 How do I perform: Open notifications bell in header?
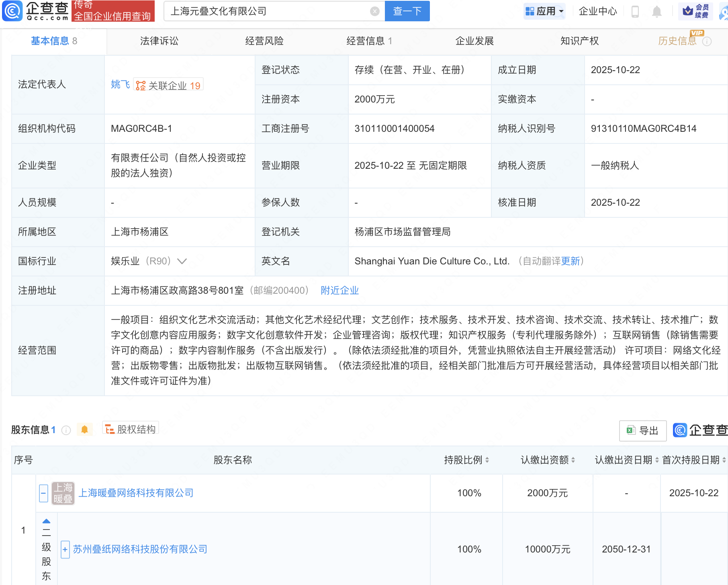pyautogui.click(x=657, y=11)
